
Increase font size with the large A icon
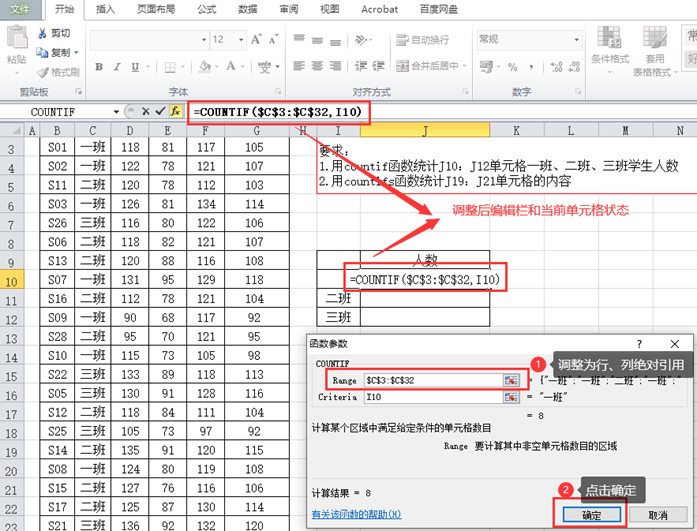tap(256, 40)
